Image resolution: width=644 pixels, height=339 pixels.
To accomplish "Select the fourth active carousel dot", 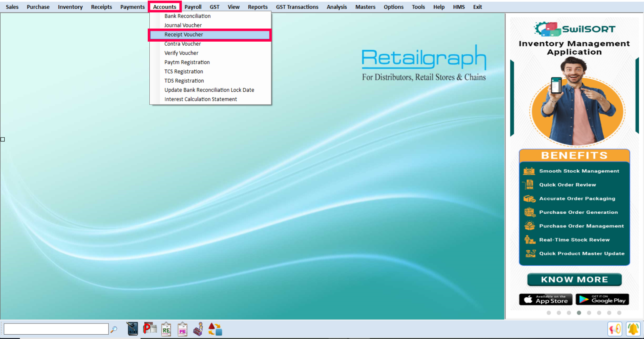I will [x=579, y=313].
